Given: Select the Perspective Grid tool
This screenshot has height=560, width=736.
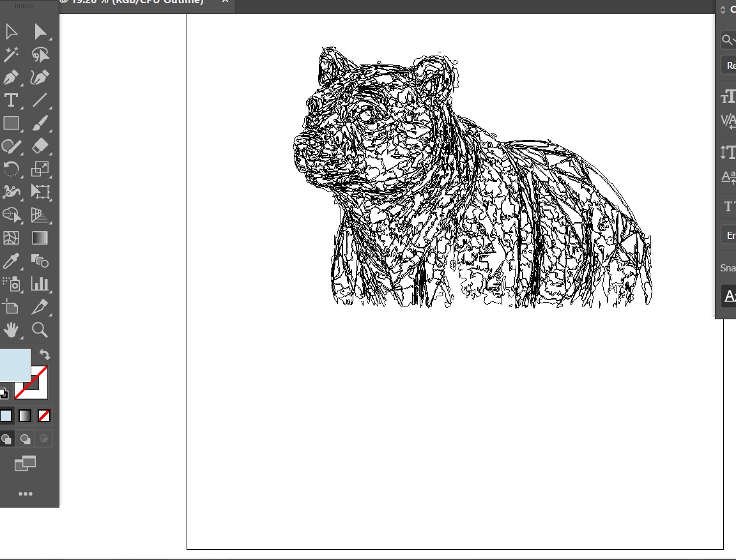Looking at the screenshot, I should coord(40,215).
